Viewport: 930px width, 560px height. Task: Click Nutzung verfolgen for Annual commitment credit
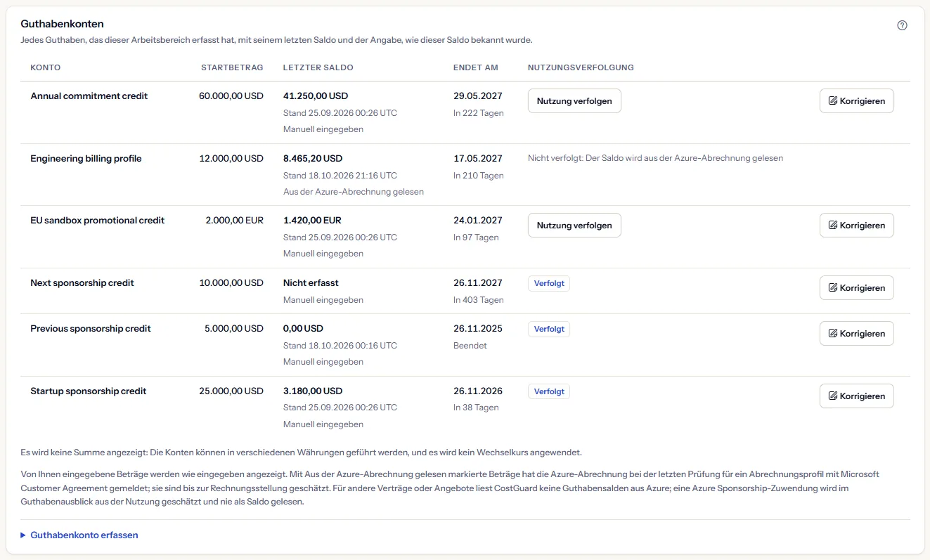574,100
